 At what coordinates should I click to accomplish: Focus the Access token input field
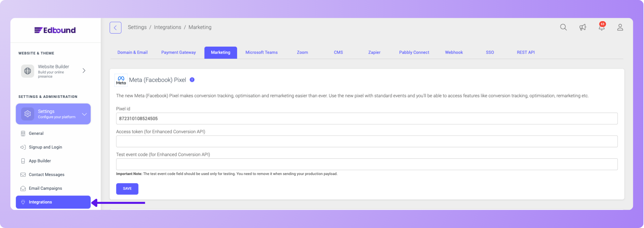click(366, 141)
